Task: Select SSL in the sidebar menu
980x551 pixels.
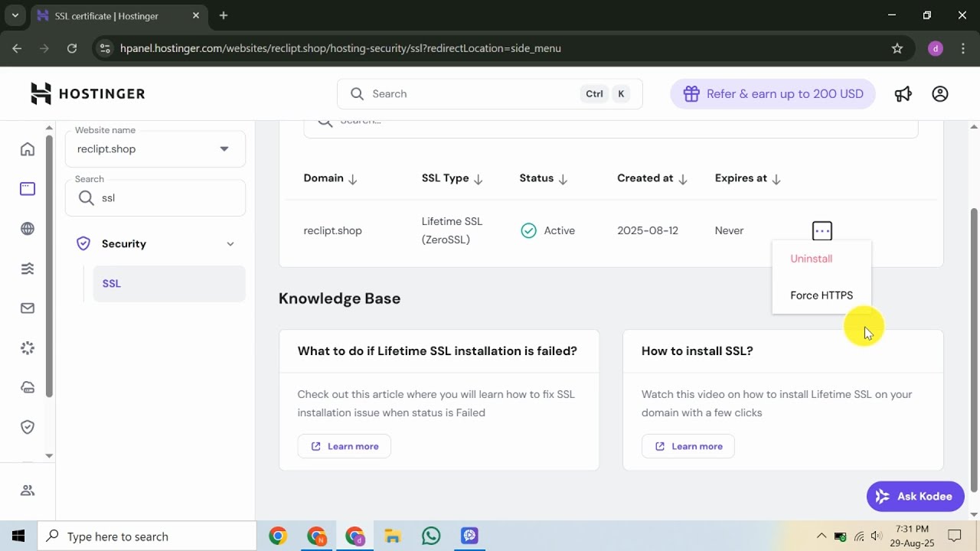Action: [112, 284]
